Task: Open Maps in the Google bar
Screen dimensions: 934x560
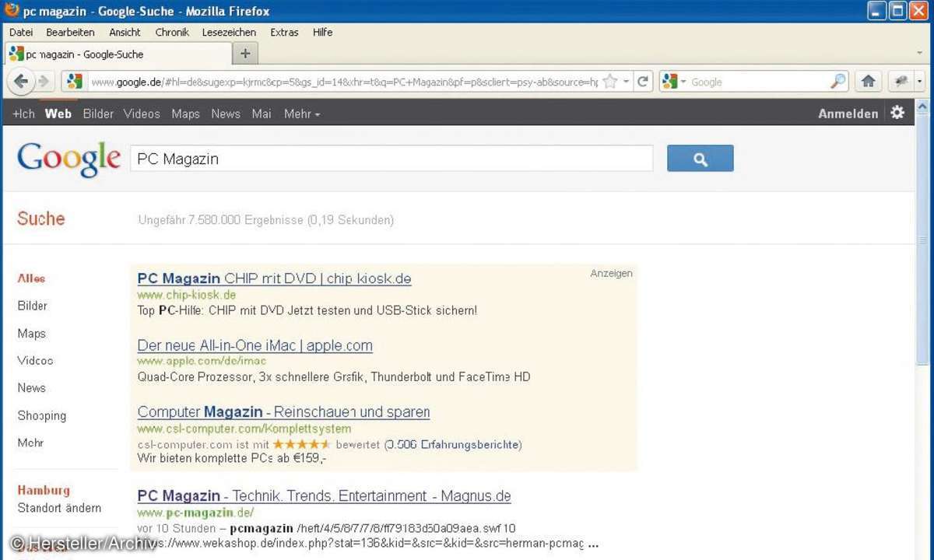Action: coord(185,114)
